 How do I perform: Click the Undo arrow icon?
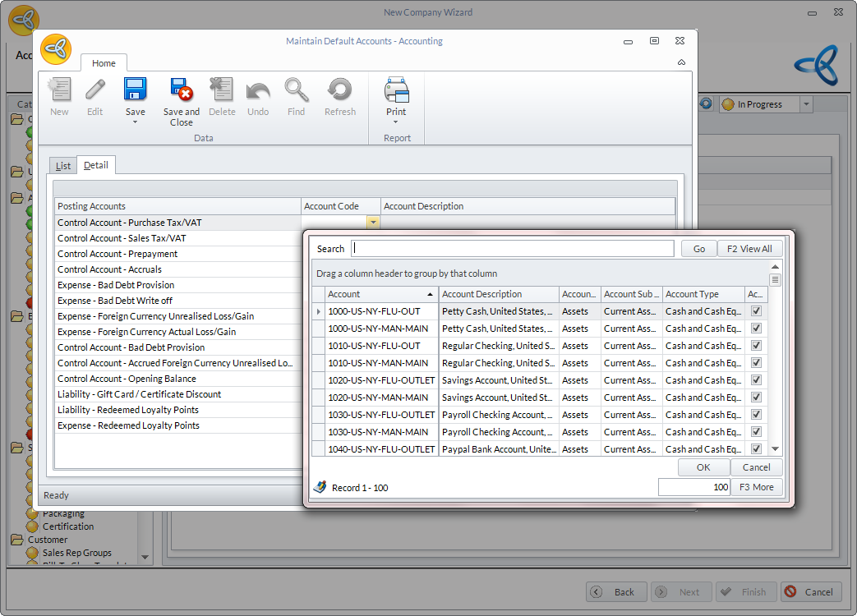(258, 90)
